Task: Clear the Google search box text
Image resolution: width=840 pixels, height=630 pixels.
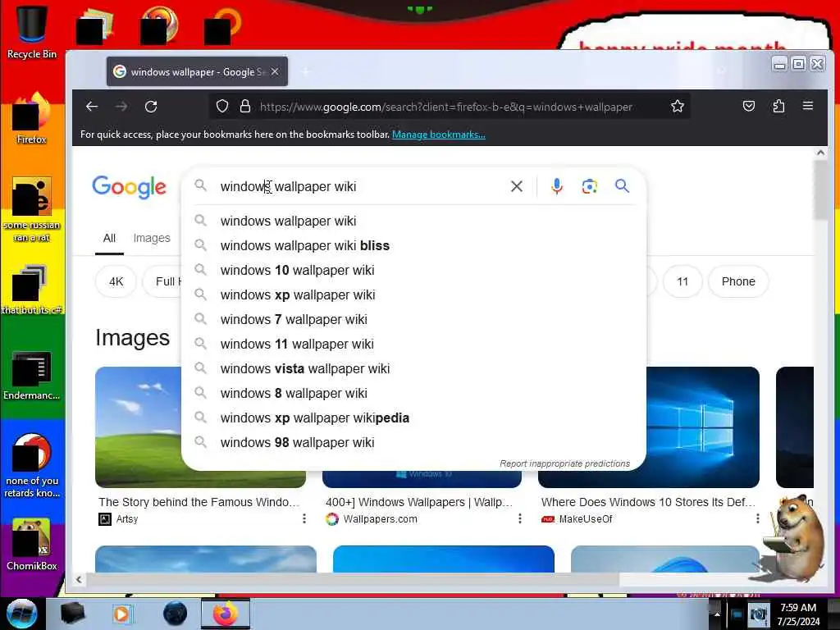Action: click(x=517, y=186)
